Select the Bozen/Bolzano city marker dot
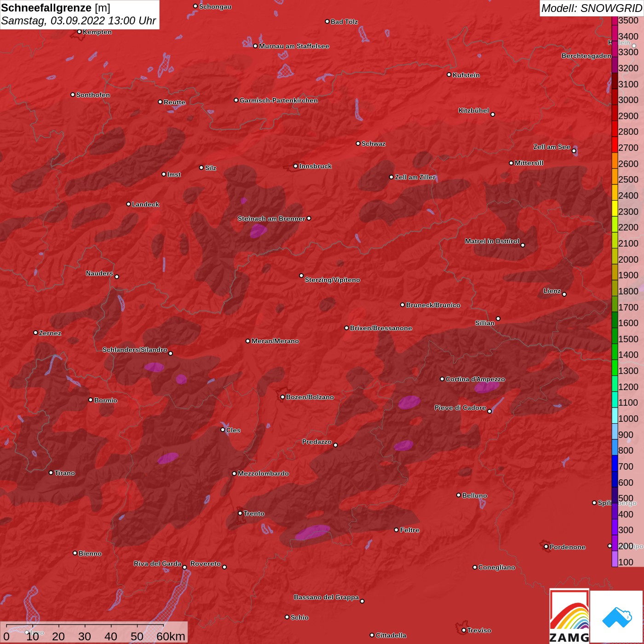 [282, 397]
